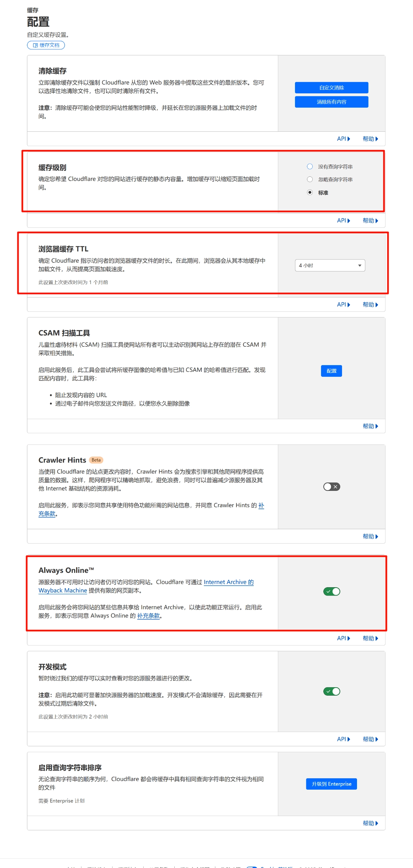Expand API under Always Online
413x868 pixels.
tap(343, 638)
